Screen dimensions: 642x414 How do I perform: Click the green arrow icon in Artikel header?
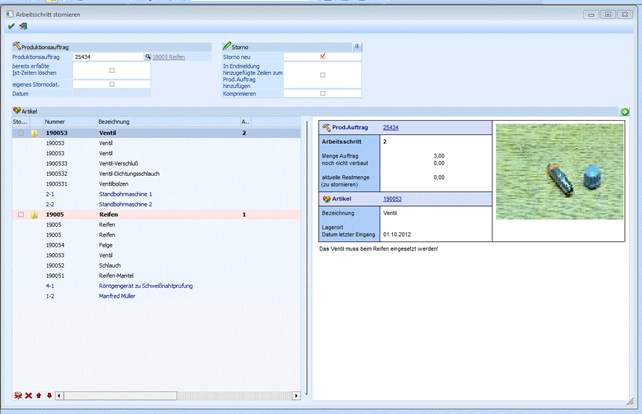coord(625,111)
